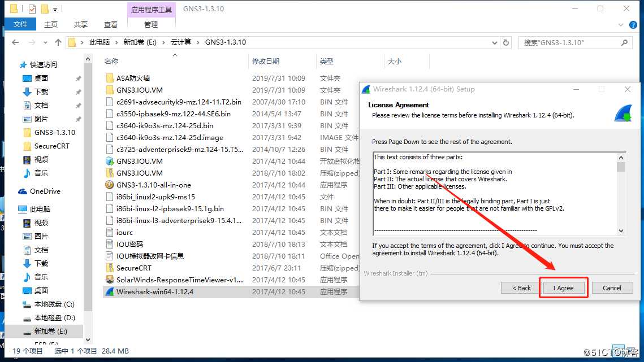
Task: Click the navigation pane scroll up arrow
Action: click(x=88, y=59)
